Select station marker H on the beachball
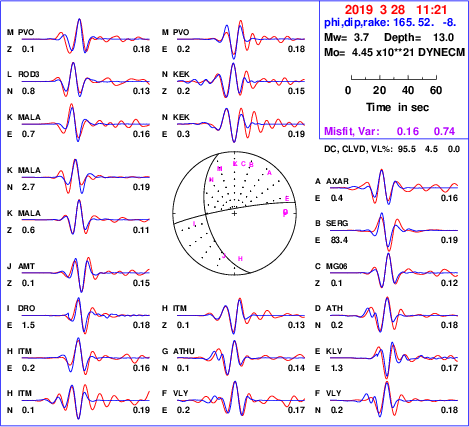Viewport: 469px width, 427px height. [240, 259]
